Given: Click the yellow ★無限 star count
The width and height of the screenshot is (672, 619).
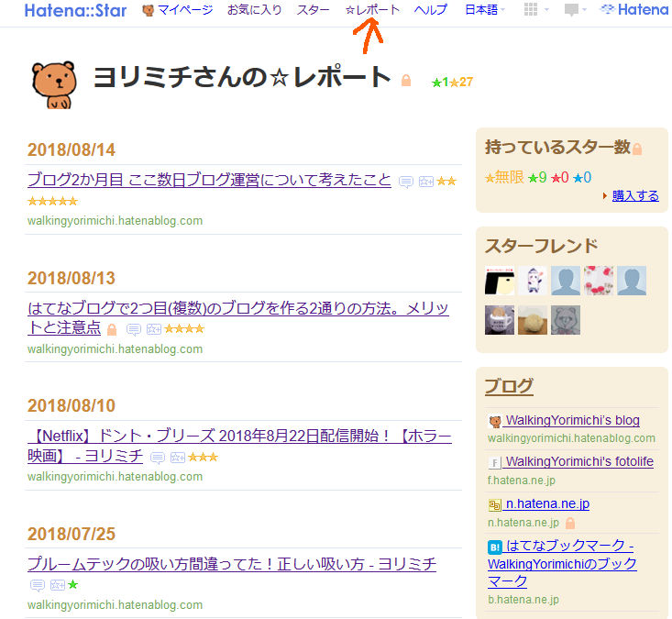Looking at the screenshot, I should coord(504,177).
